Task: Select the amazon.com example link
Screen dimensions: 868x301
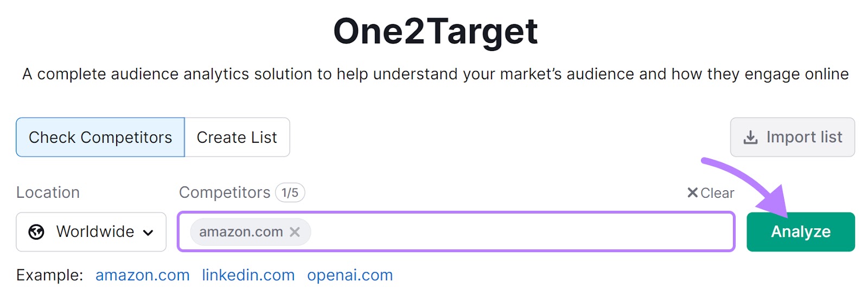Action: click(x=143, y=275)
